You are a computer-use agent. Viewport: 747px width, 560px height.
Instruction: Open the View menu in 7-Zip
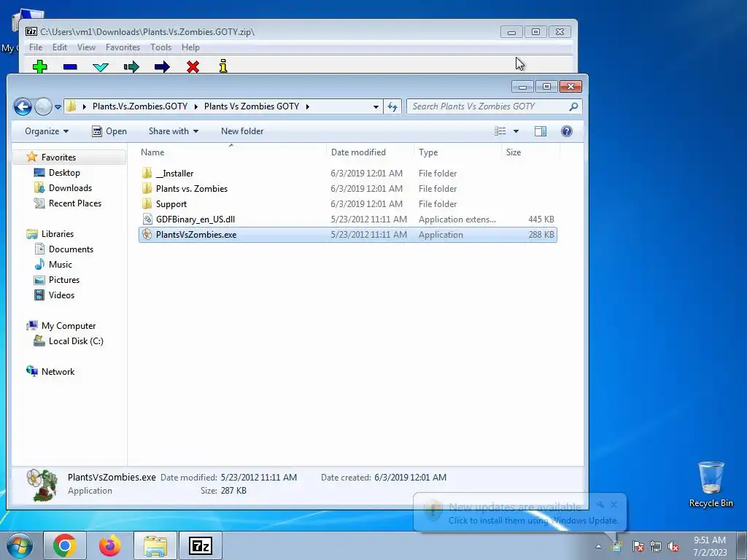point(86,47)
